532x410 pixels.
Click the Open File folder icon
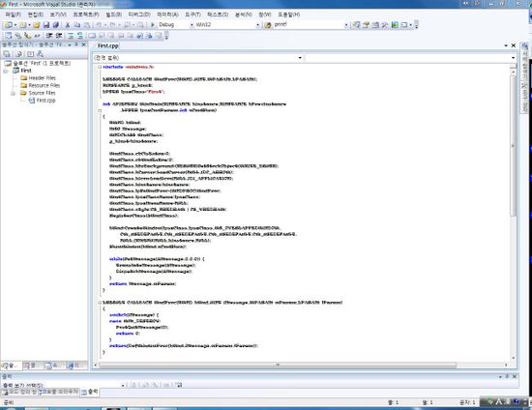tap(37, 25)
